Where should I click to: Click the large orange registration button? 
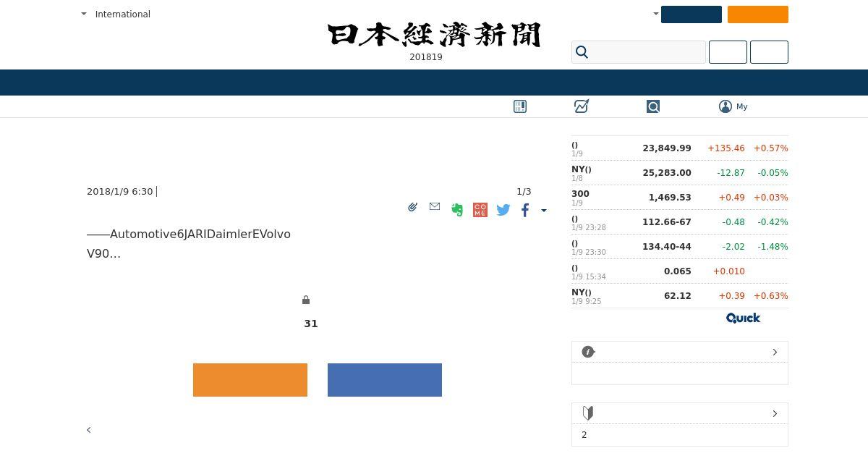(250, 380)
